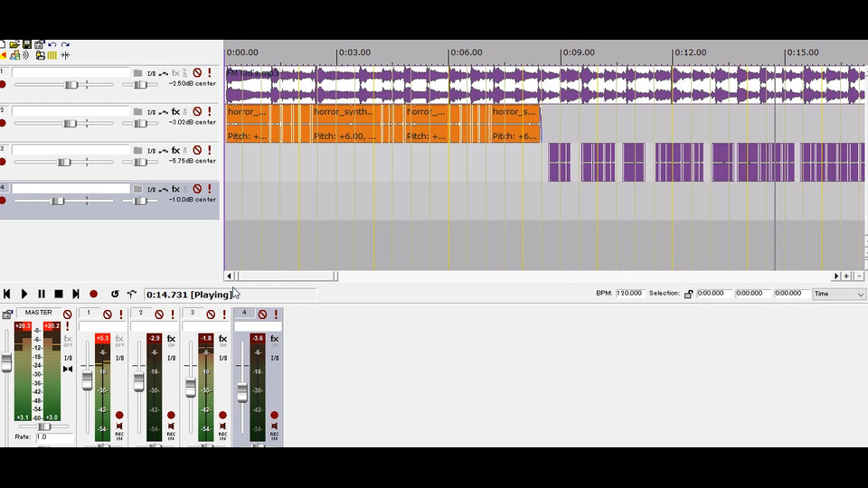
Task: Click the mixer track 4 volume fader
Action: 242,392
